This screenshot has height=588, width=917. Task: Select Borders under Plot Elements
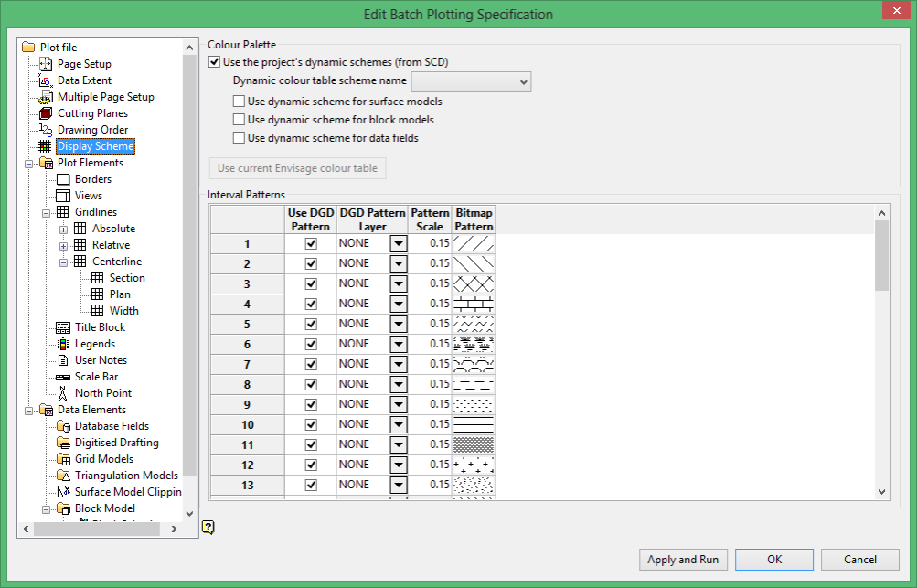tap(93, 179)
